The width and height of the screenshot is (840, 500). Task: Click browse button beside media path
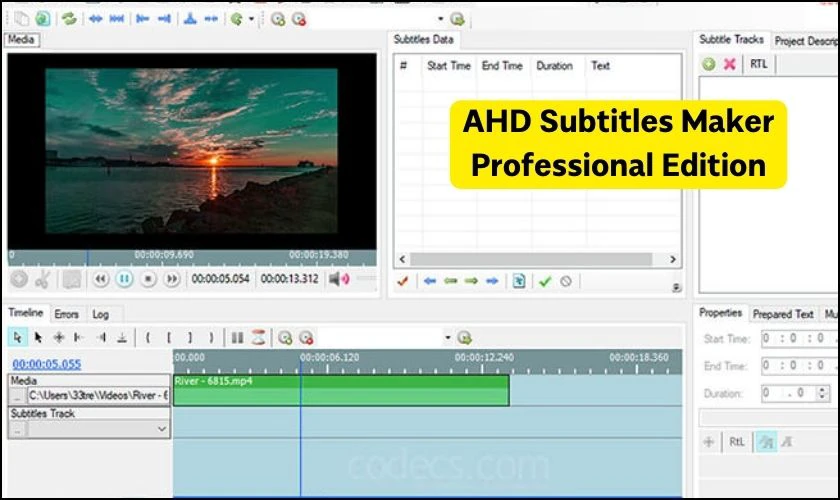(x=18, y=397)
